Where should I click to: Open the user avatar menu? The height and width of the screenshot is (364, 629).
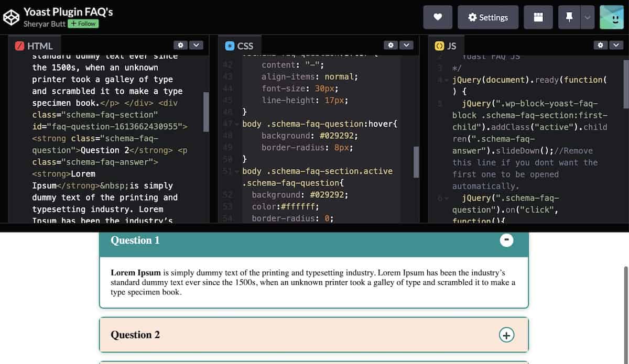coord(611,17)
